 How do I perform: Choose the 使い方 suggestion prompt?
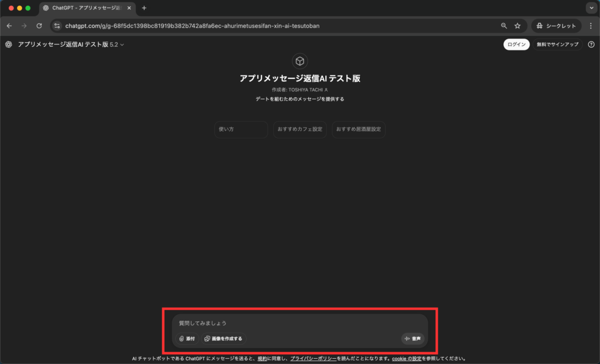click(x=241, y=129)
